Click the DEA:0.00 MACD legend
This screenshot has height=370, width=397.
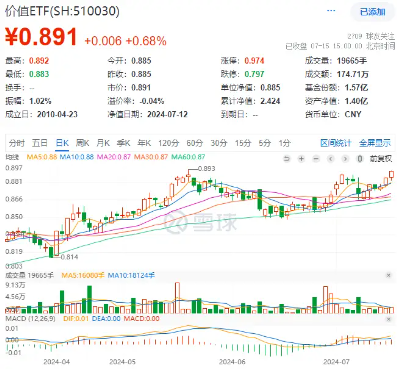click(106, 319)
